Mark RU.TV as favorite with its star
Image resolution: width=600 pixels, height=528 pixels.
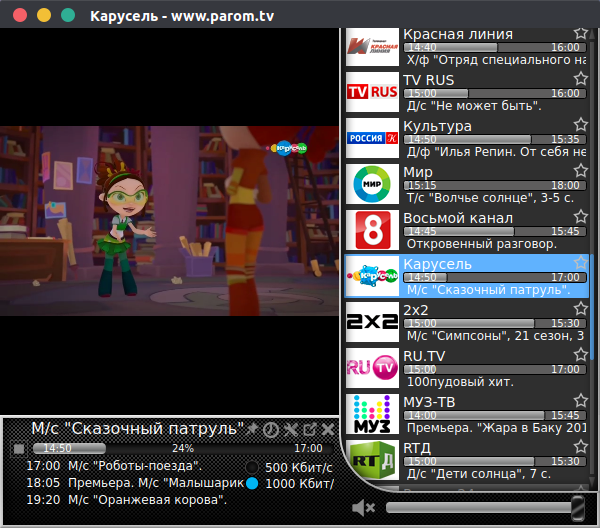tap(580, 354)
